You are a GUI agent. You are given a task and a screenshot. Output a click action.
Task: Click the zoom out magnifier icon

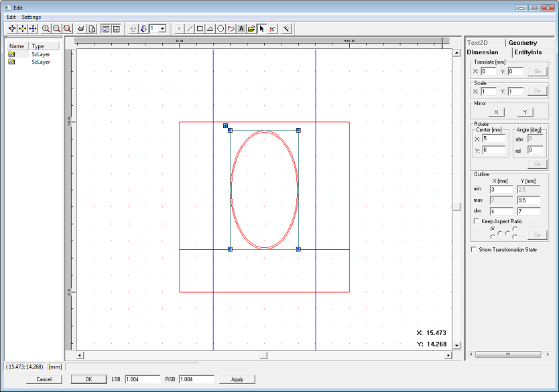[x=57, y=29]
